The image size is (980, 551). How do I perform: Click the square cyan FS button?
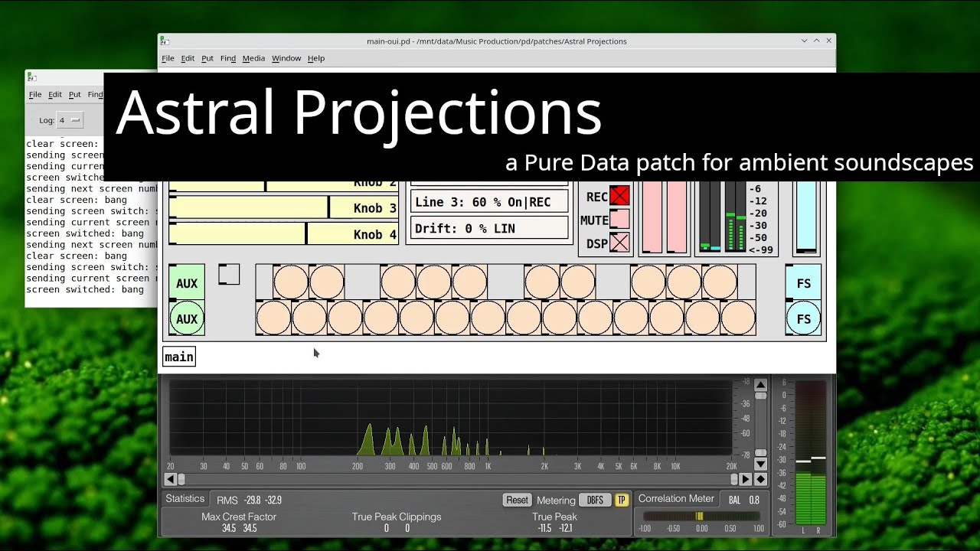coord(803,283)
